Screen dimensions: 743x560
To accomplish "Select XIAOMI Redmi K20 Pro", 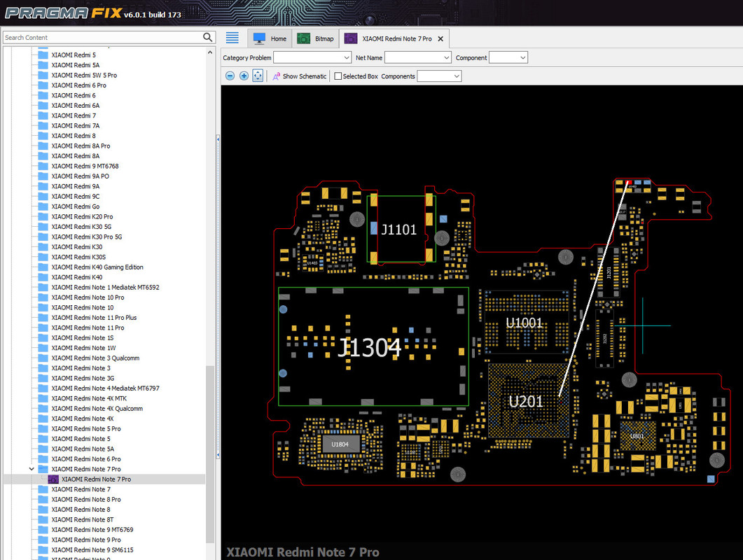I will coord(82,216).
